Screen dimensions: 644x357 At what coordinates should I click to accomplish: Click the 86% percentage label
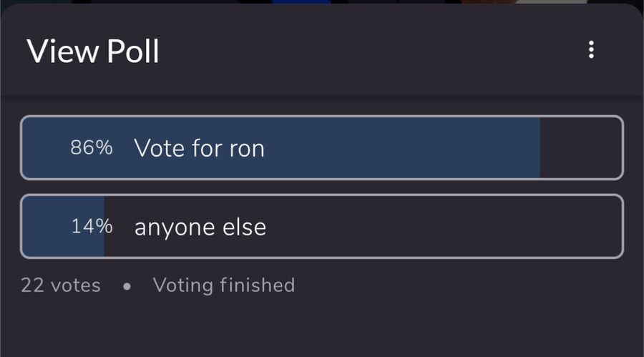(x=91, y=147)
